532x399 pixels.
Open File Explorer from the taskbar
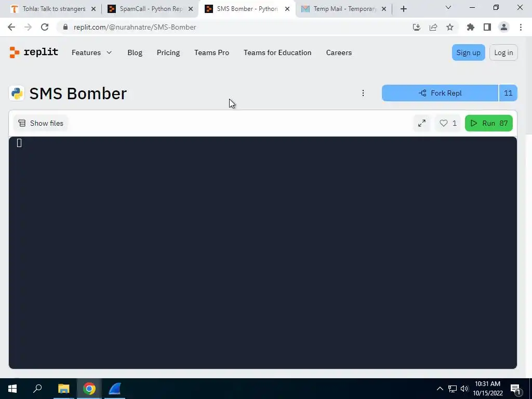[x=63, y=389]
